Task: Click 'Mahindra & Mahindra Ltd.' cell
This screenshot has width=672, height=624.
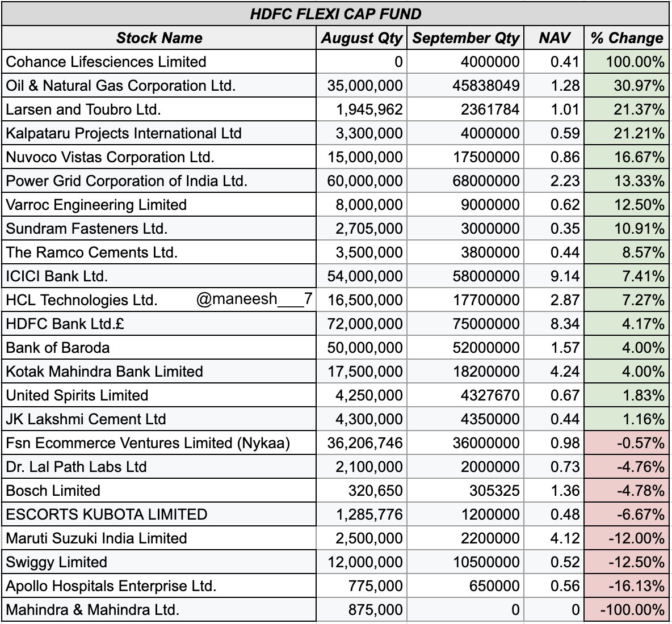Action: [159, 609]
